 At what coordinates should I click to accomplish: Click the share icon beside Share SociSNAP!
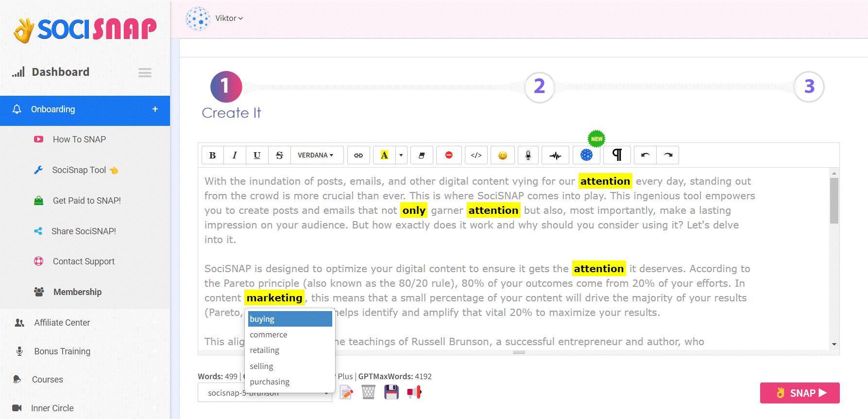coord(38,231)
